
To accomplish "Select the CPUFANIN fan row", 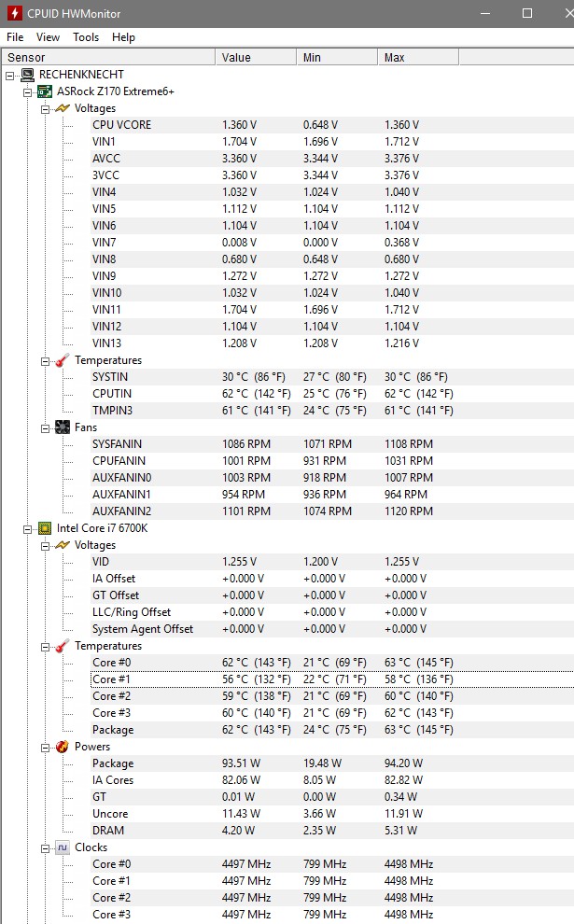I will (x=331, y=461).
